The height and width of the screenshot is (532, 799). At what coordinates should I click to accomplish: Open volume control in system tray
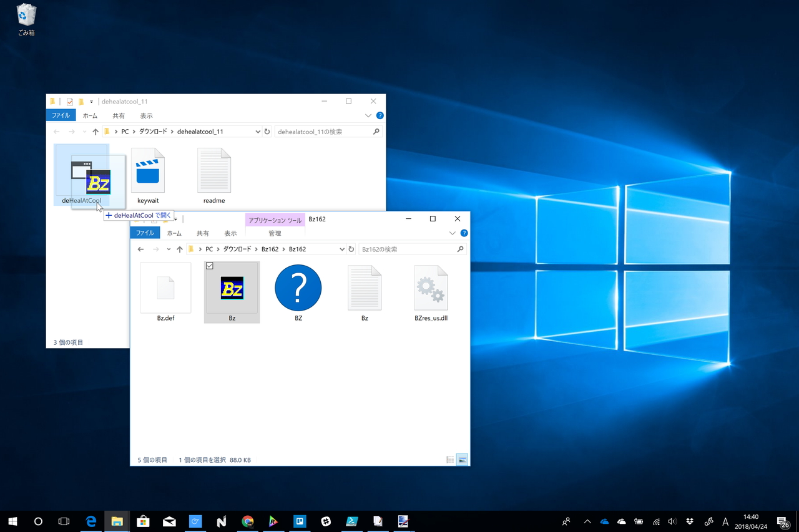(672, 521)
